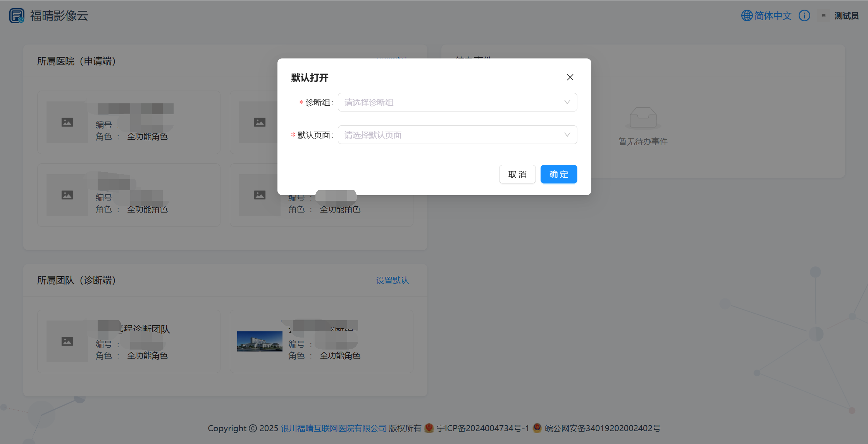The image size is (868, 444).
Task: Open the circular info icon in the header
Action: pos(804,15)
